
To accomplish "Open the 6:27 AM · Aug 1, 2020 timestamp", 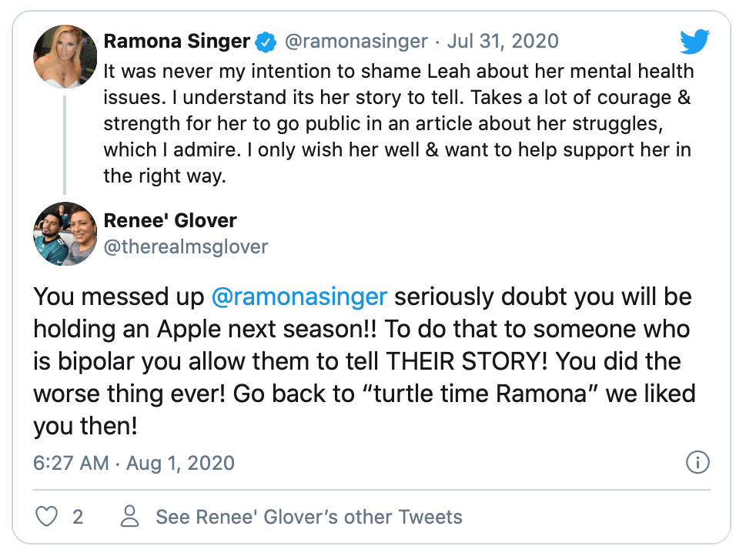I will (134, 463).
